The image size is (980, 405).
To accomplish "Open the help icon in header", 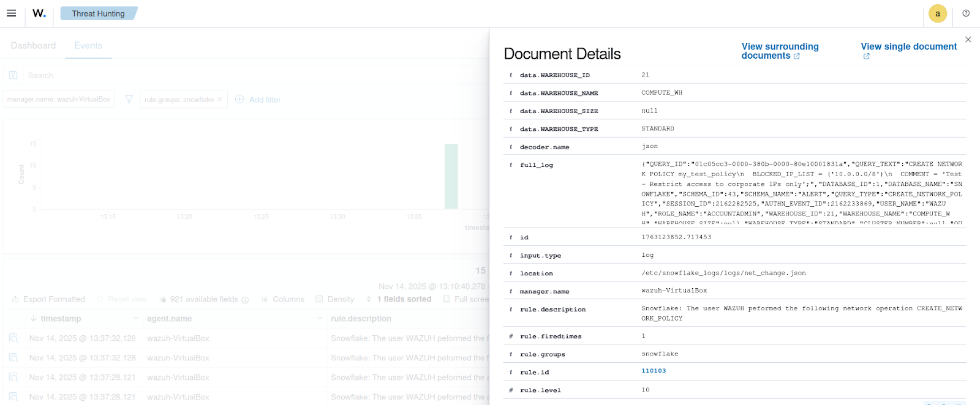I will [x=966, y=13].
